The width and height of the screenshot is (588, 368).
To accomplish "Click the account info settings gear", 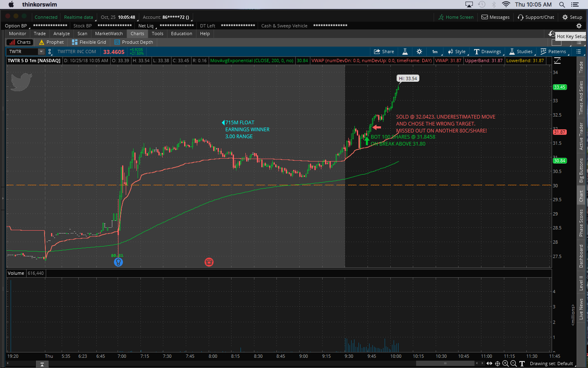I will (x=579, y=26).
